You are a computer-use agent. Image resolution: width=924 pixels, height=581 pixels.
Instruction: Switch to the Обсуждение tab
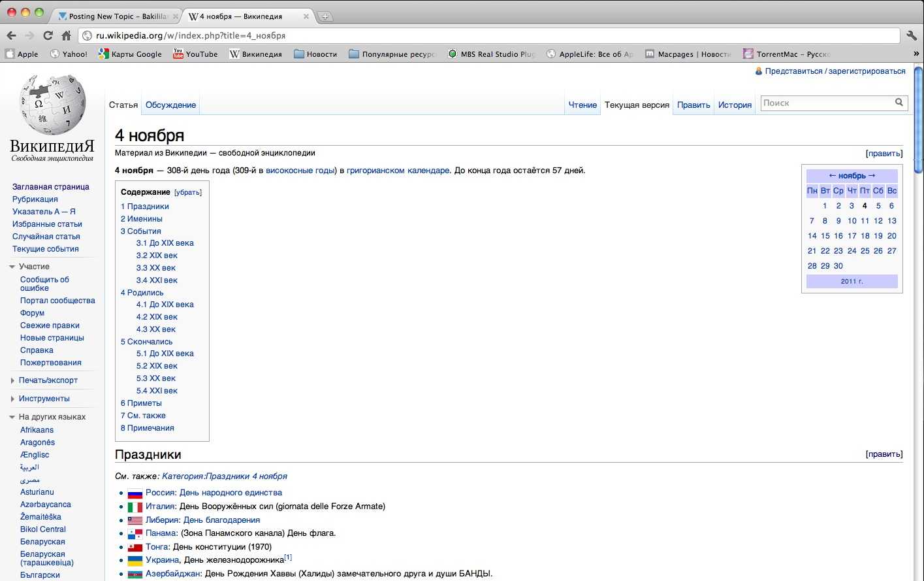(170, 105)
